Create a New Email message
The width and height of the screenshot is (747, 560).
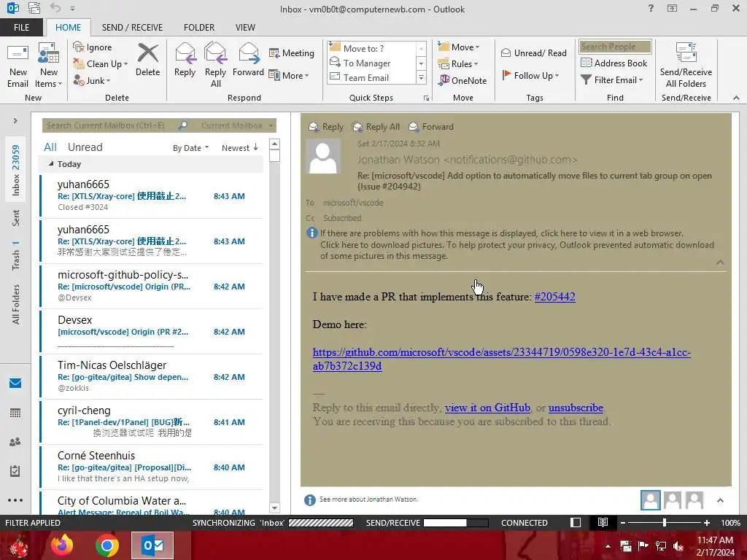pos(18,66)
